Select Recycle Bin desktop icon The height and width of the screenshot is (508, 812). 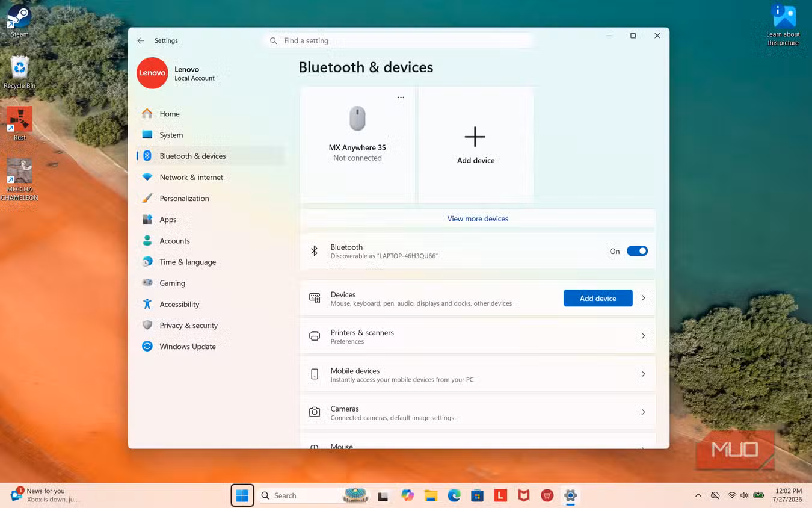click(x=19, y=73)
